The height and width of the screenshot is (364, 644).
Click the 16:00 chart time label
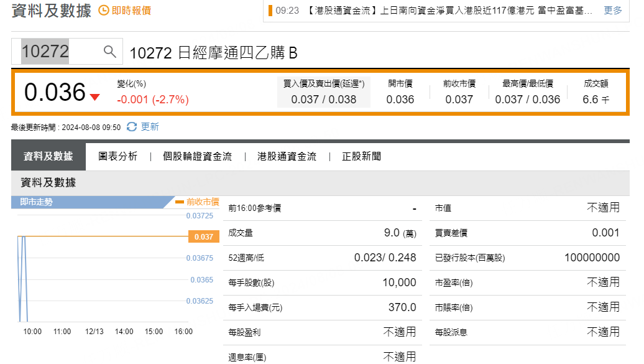click(x=183, y=332)
